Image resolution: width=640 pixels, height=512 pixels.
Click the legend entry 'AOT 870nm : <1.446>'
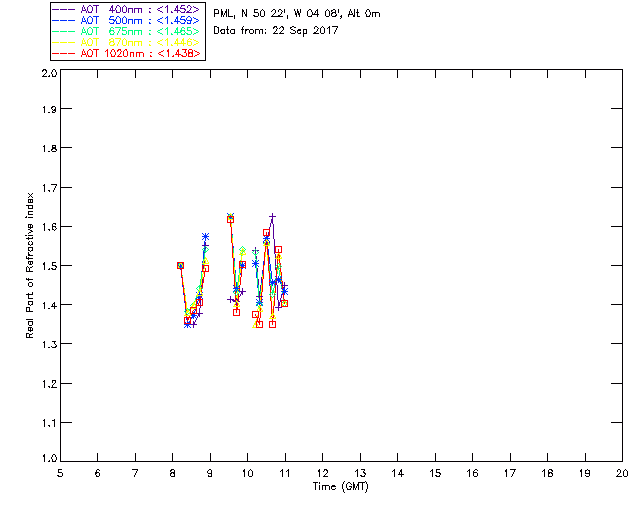pos(127,42)
